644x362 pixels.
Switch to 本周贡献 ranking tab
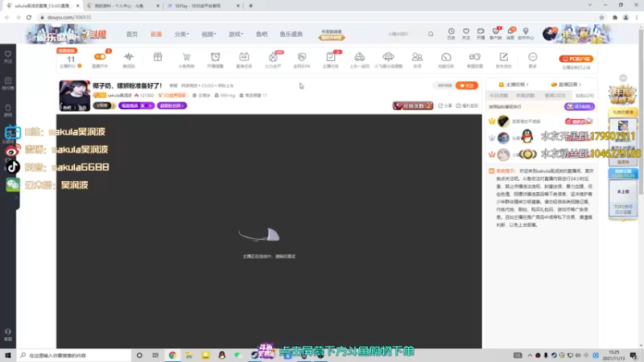point(526,95)
